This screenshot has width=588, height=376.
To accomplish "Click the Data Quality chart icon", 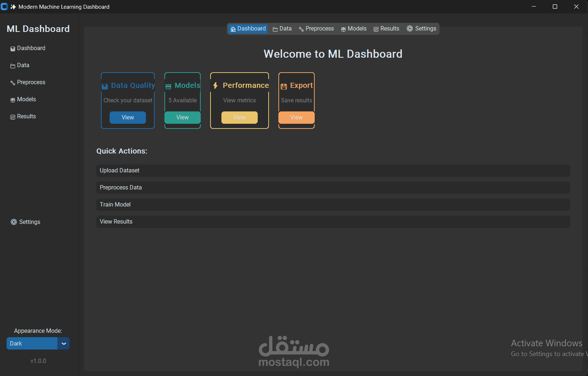I will (x=105, y=86).
